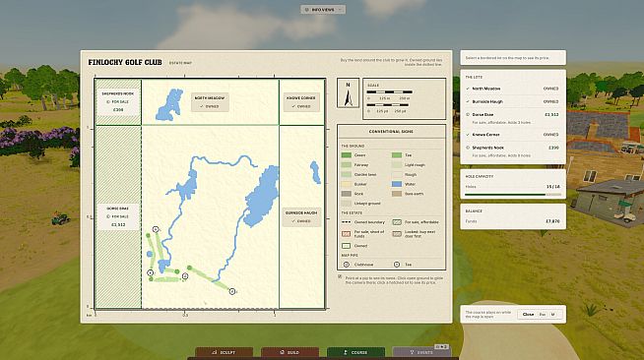
Task: Select Shepherds Nook plot on map
Action: tap(118, 102)
